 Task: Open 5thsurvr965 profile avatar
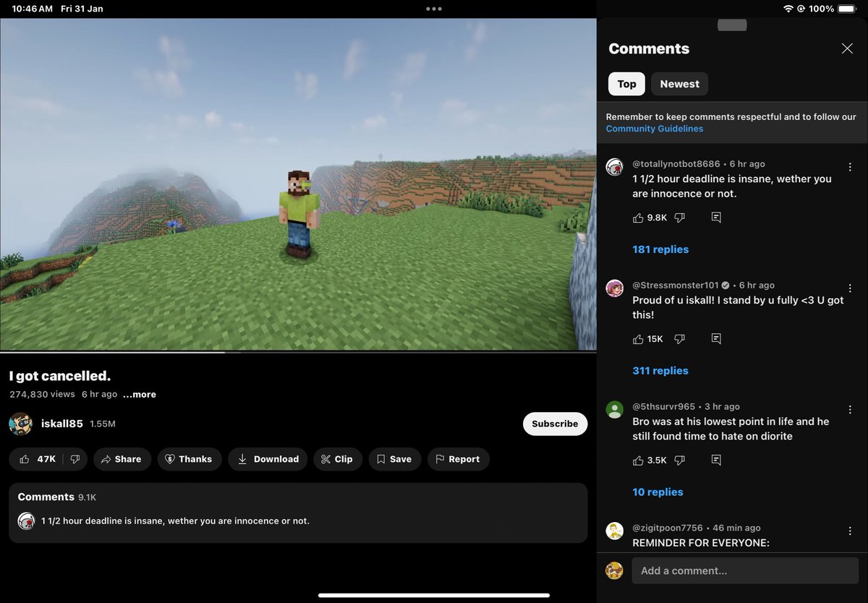(614, 410)
